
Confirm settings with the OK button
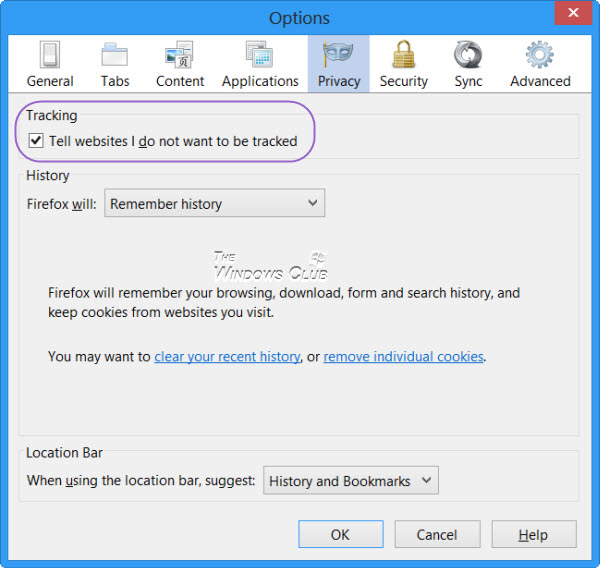[x=341, y=534]
